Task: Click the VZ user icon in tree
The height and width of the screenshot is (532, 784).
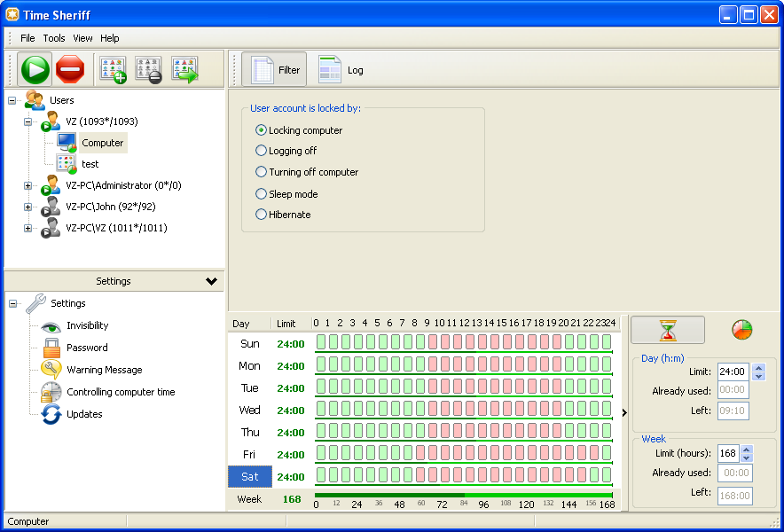Action: click(x=50, y=121)
